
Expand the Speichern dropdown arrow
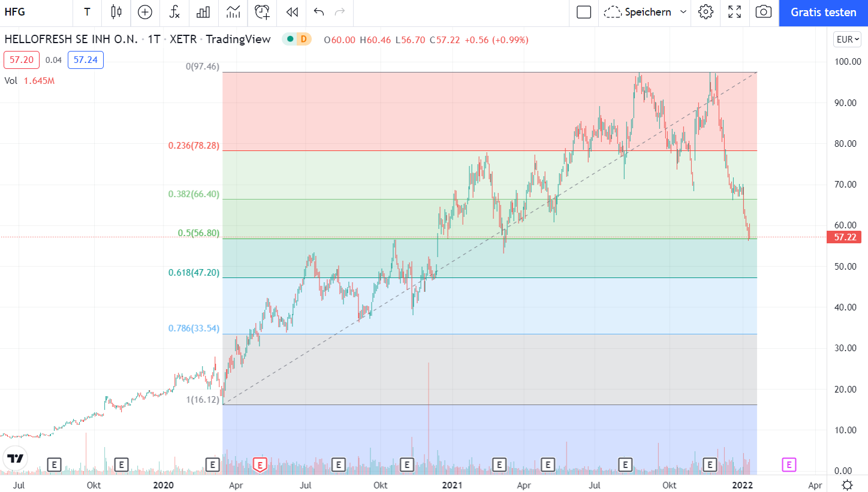(683, 12)
